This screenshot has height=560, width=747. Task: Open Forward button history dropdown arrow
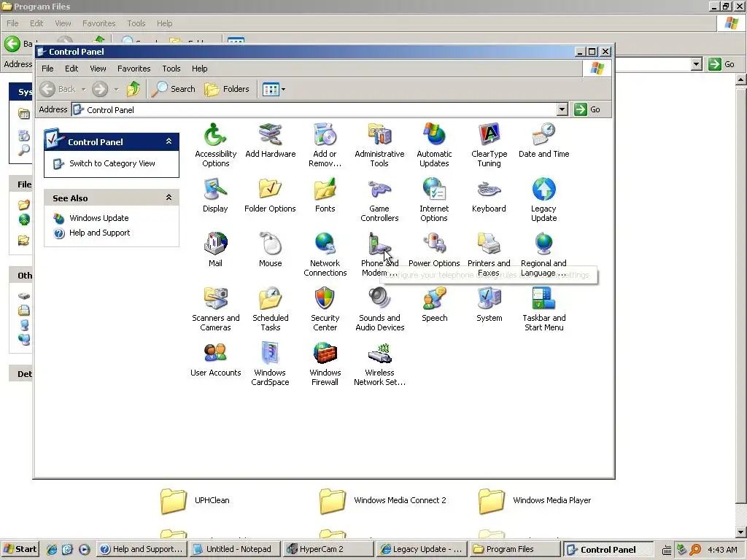[x=116, y=89]
